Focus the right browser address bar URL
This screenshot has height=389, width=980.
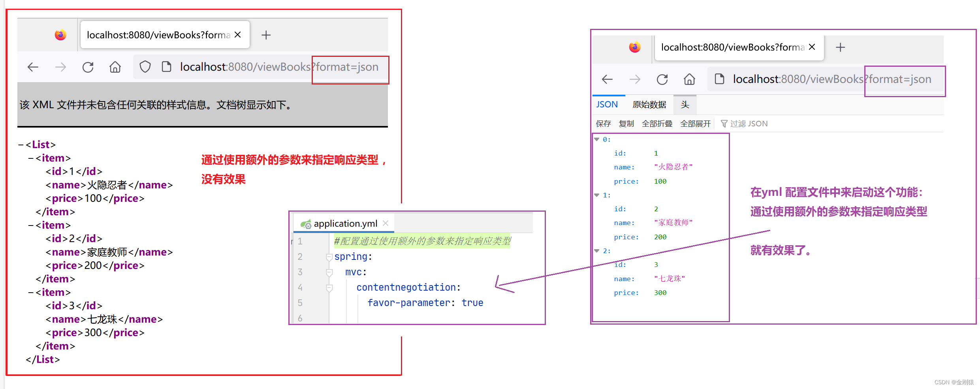click(x=832, y=79)
